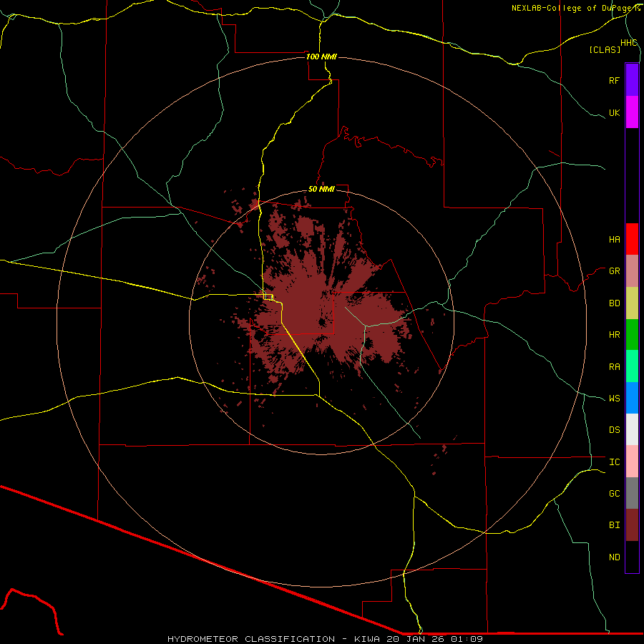Click the GC legend label

[614, 494]
